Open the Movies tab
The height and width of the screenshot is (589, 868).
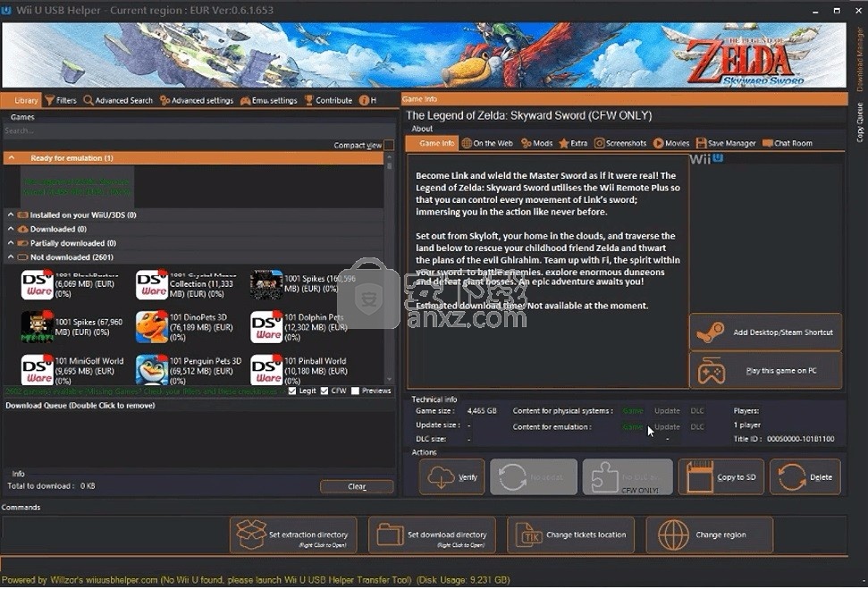click(x=671, y=143)
